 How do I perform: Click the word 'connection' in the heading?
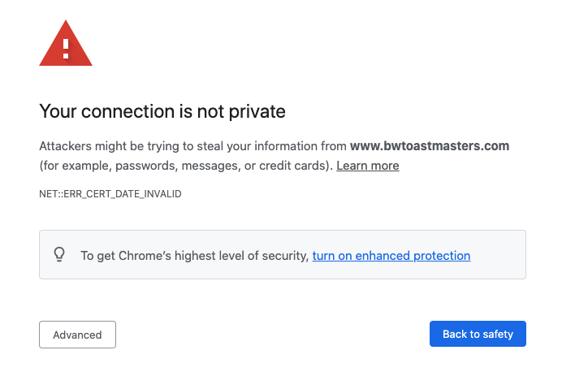tap(128, 111)
